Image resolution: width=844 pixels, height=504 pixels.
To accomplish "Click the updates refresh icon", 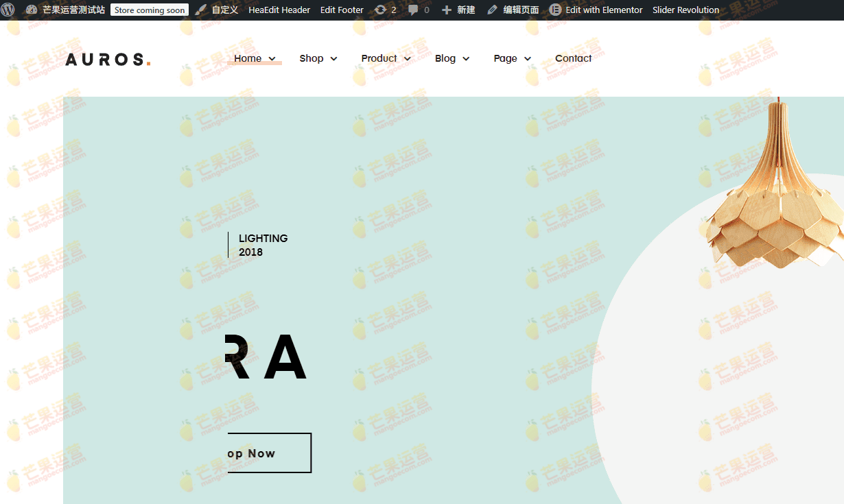I will (x=380, y=10).
